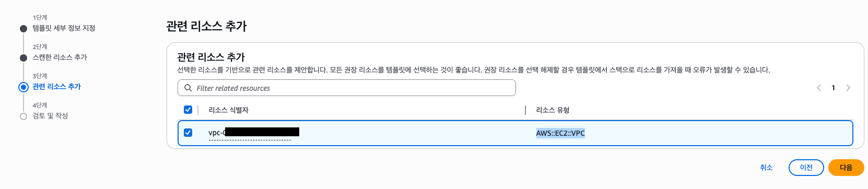The image size is (868, 189).
Task: Go to previous page with left chevron
Action: (x=819, y=88)
